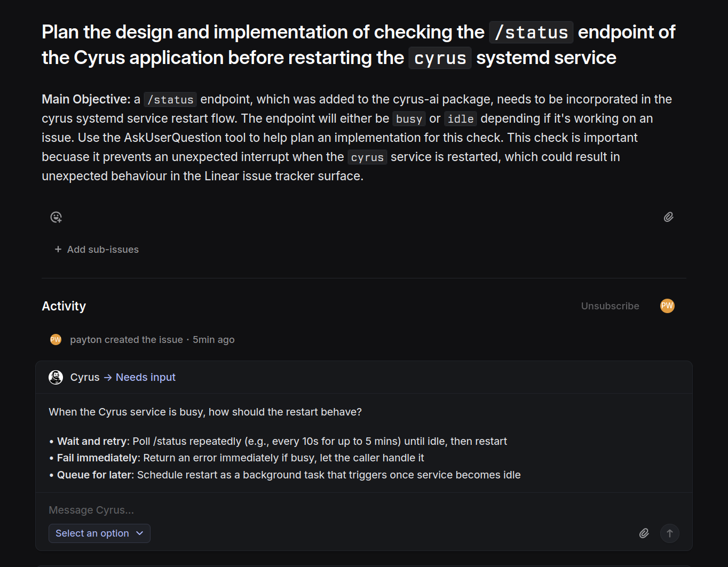Click the 'Cyrus' name in the comment header
The image size is (728, 567).
pyautogui.click(x=85, y=377)
